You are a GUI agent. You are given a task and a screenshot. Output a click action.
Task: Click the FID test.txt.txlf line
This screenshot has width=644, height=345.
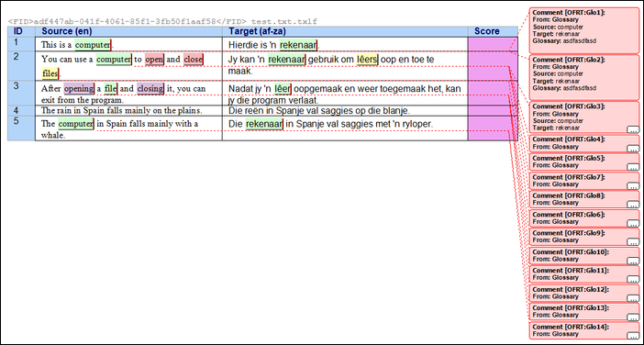click(162, 21)
